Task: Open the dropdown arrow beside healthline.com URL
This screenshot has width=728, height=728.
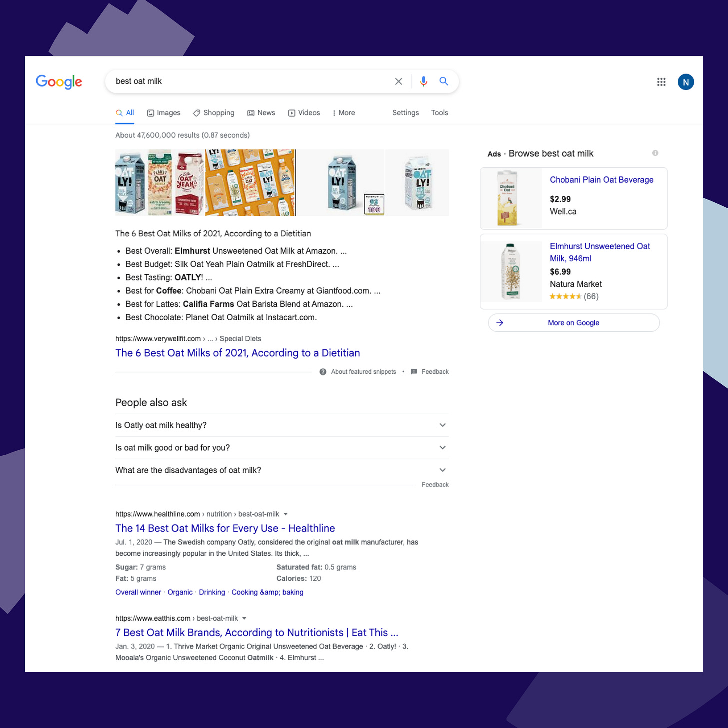Action: coord(286,514)
